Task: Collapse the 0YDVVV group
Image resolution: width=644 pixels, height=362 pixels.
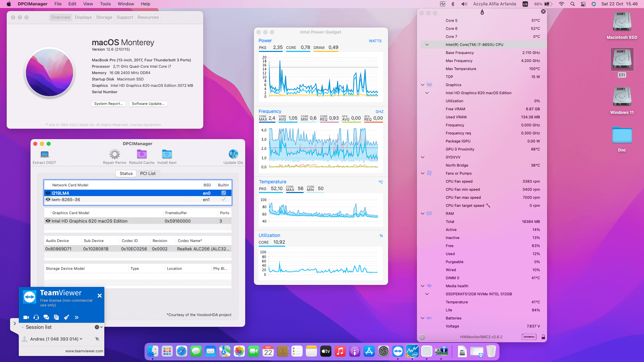Action: click(x=423, y=157)
